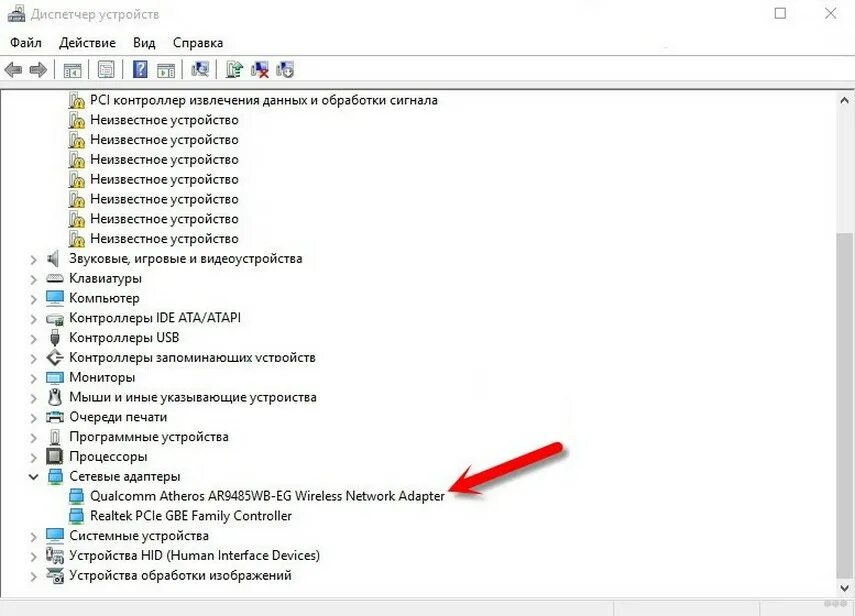This screenshot has width=855, height=616.
Task: Expand the Очереди печати node
Action: [34, 418]
